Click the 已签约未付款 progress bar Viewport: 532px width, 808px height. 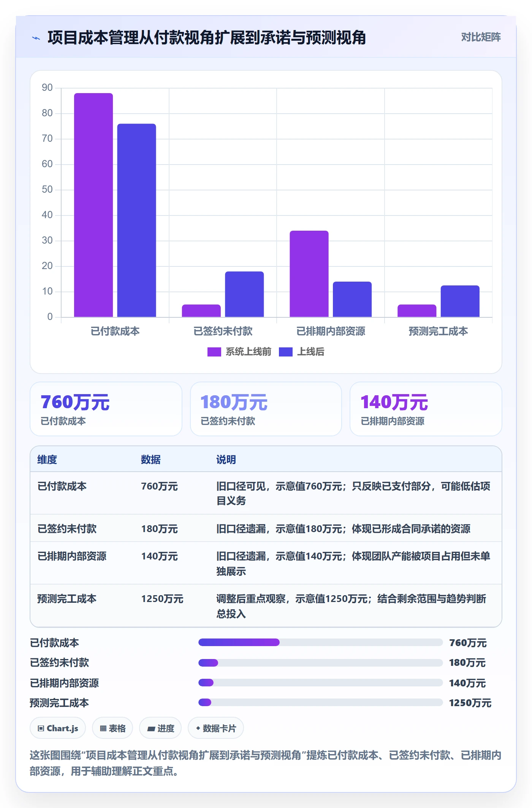click(x=321, y=663)
